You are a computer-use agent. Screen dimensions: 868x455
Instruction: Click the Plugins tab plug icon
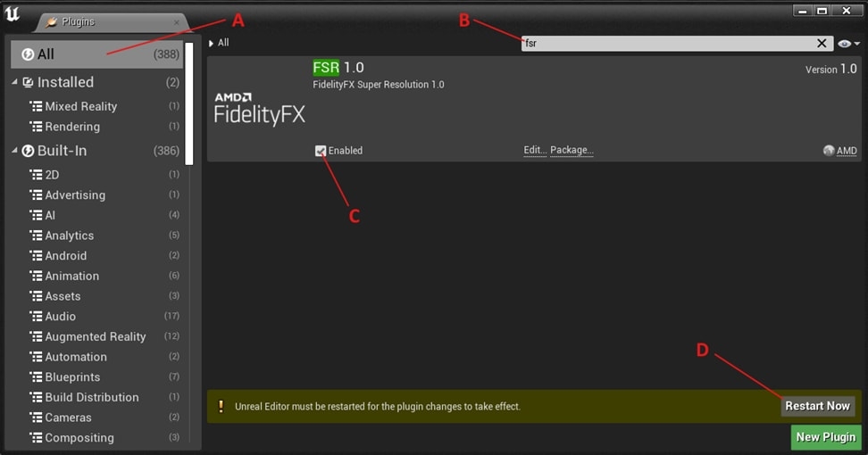point(52,21)
